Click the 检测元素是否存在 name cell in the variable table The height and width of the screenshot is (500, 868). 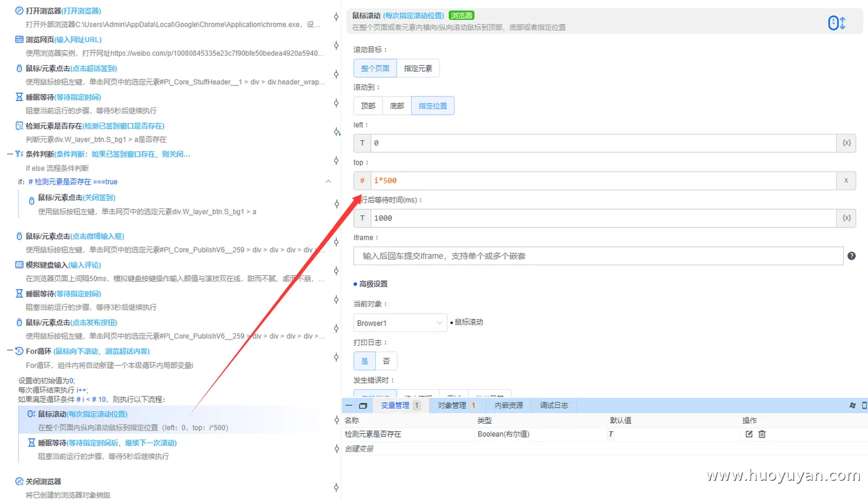373,434
